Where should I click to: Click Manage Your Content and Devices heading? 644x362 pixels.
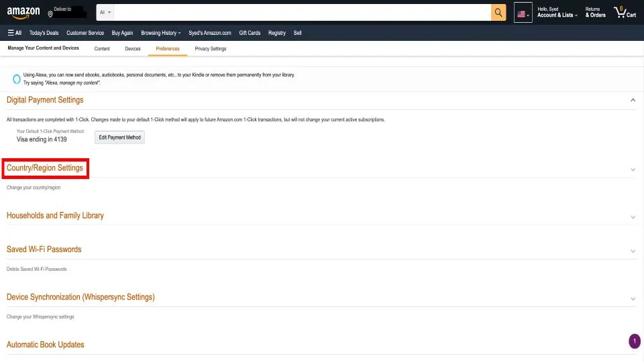coord(43,48)
